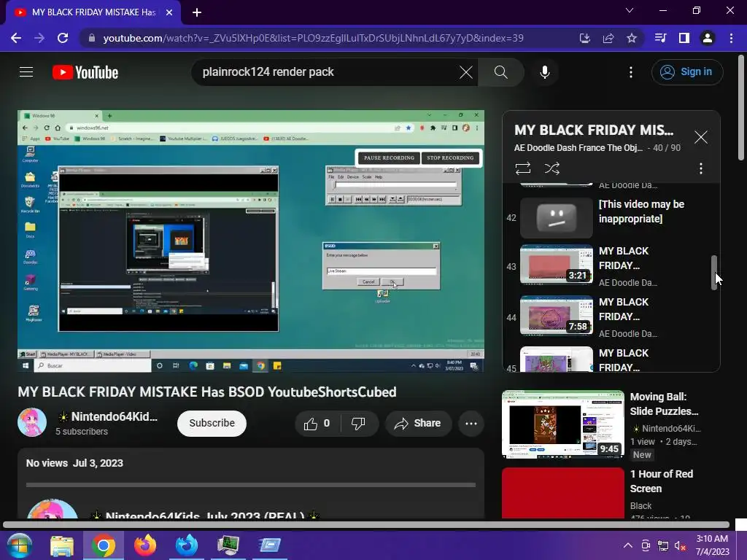Click playlist panel scrollbar thumb
Image resolution: width=747 pixels, height=560 pixels.
[x=713, y=273]
